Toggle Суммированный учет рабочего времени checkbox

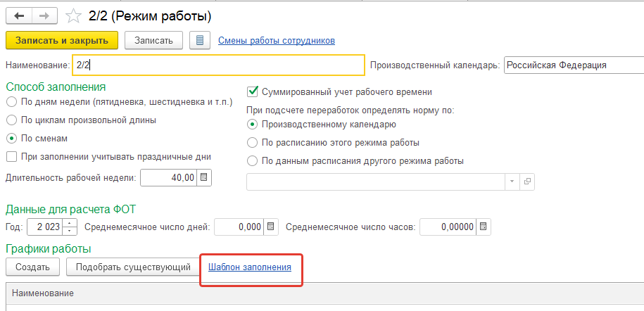[x=252, y=91]
